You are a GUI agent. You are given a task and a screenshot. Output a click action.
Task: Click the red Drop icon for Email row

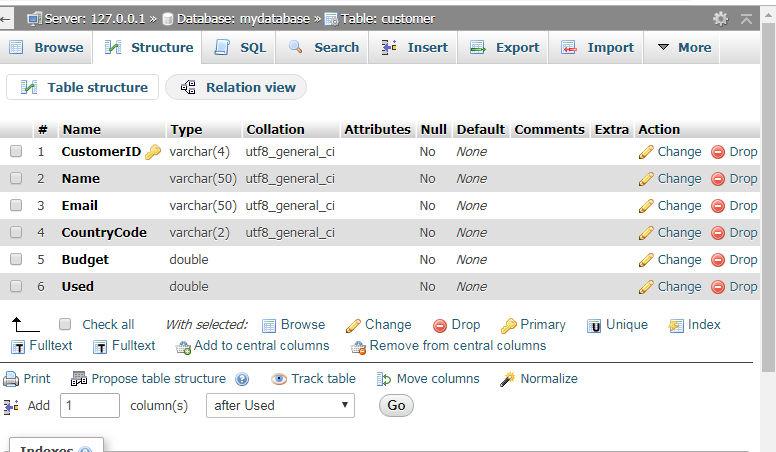click(718, 206)
